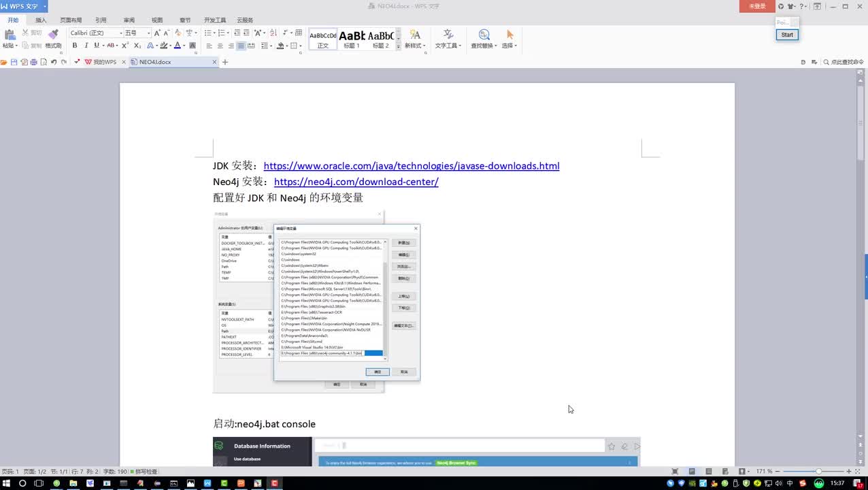Toggle strikethrough formatting
The image size is (868, 490).
click(111, 46)
